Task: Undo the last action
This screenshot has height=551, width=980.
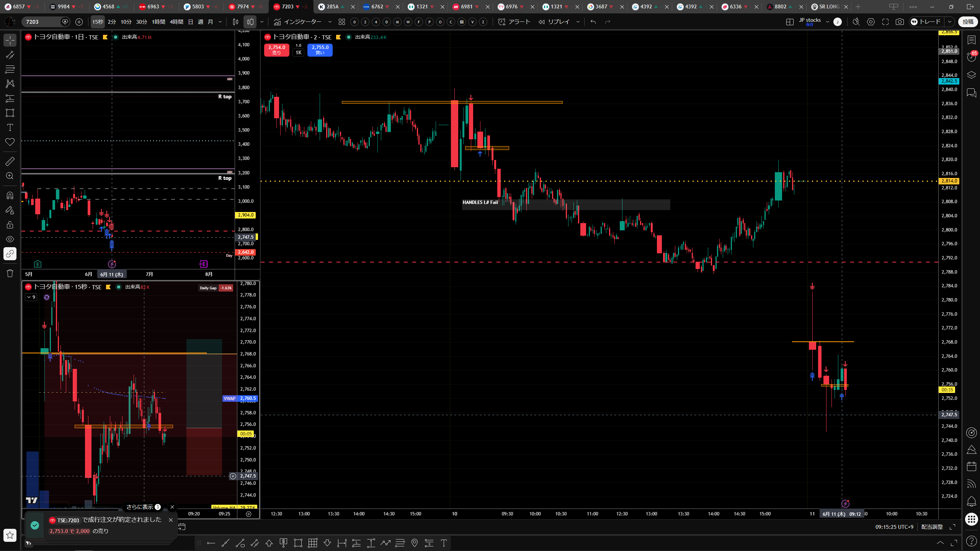Action: (593, 22)
